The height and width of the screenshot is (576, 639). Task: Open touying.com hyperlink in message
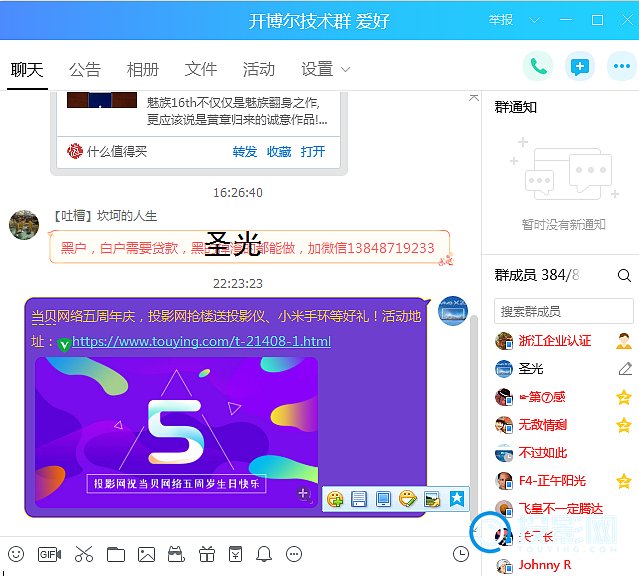pyautogui.click(x=201, y=341)
